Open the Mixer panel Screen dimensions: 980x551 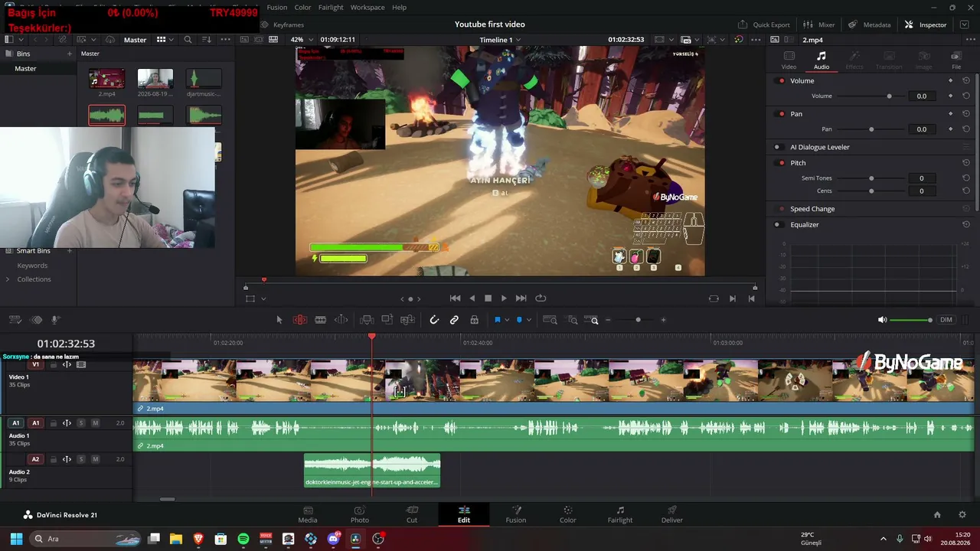[819, 24]
